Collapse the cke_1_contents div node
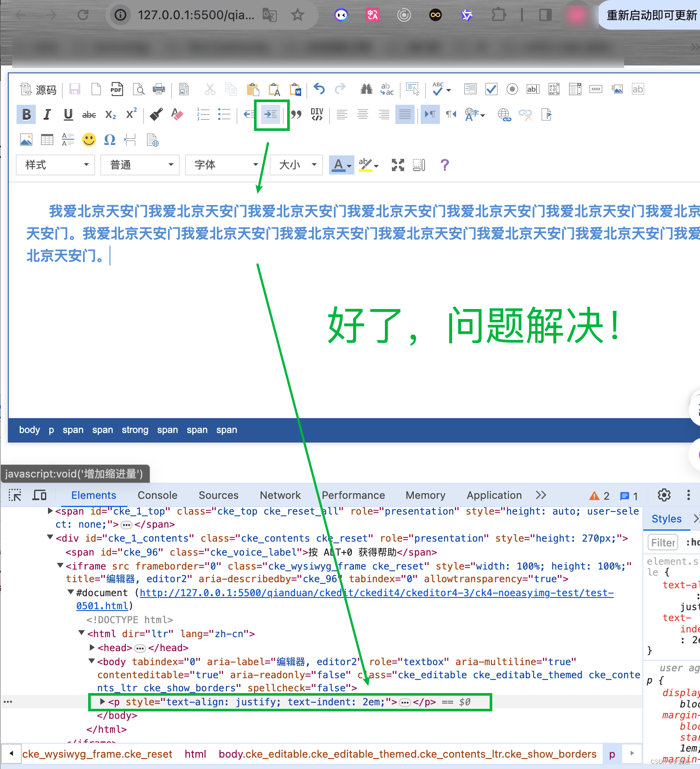This screenshot has width=700, height=769. tap(50, 538)
